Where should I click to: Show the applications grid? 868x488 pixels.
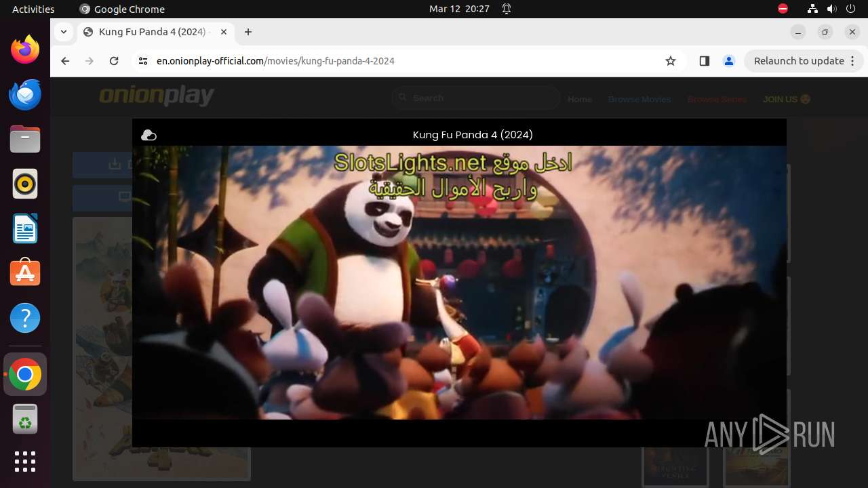[25, 462]
